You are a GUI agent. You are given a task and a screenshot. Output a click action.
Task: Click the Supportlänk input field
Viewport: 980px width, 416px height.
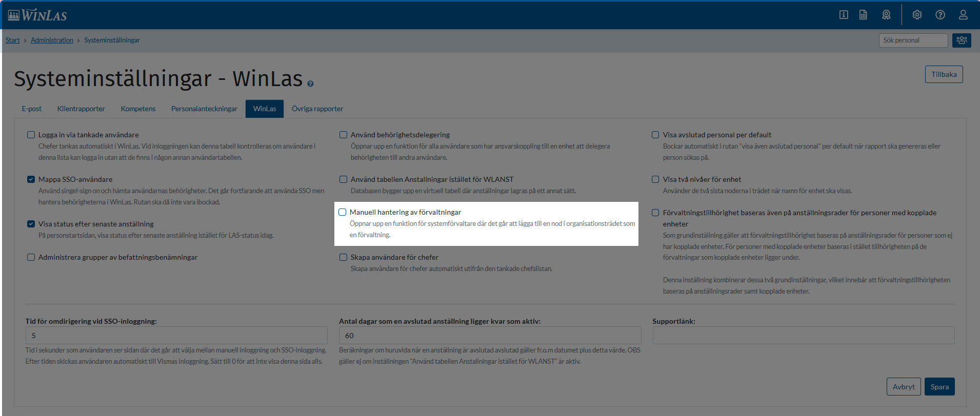coord(803,336)
